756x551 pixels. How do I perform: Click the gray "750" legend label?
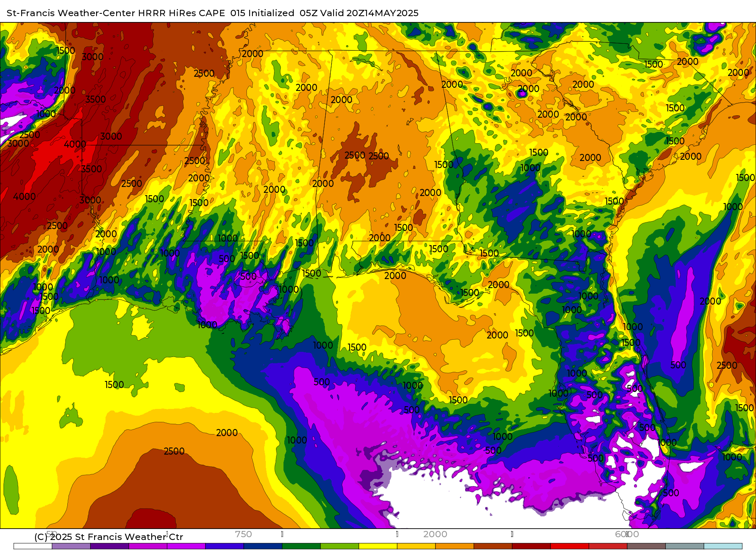tap(243, 534)
